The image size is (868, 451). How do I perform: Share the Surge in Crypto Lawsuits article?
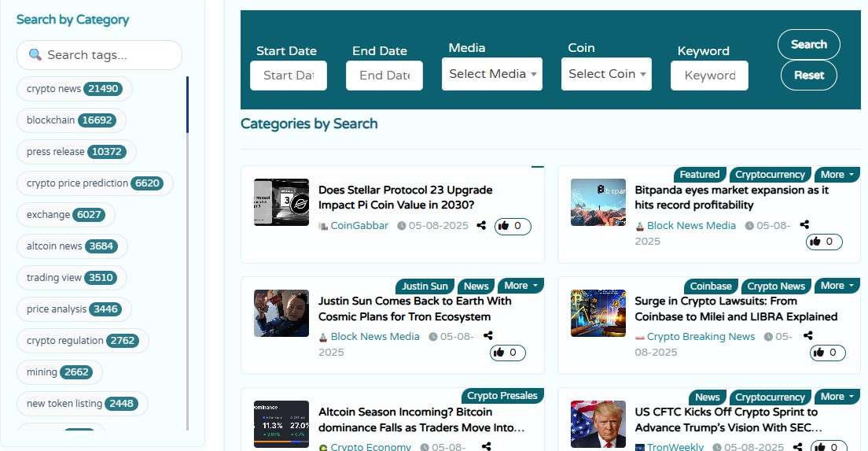click(808, 336)
